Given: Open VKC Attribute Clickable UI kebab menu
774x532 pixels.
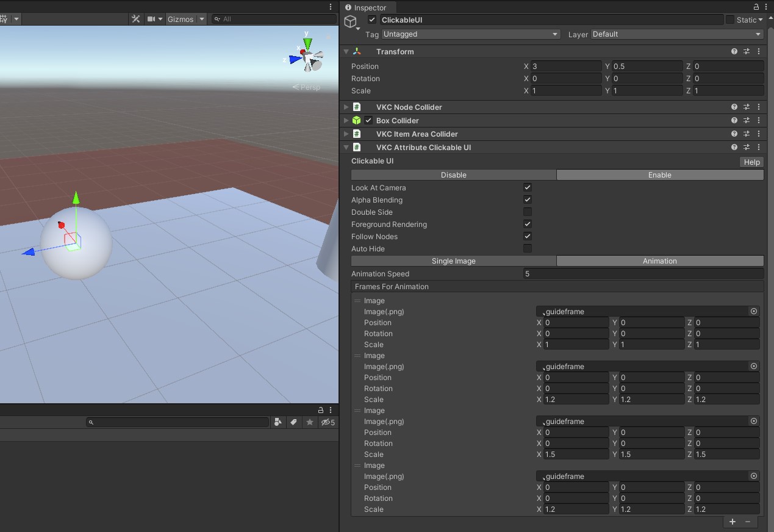Looking at the screenshot, I should click(x=759, y=148).
